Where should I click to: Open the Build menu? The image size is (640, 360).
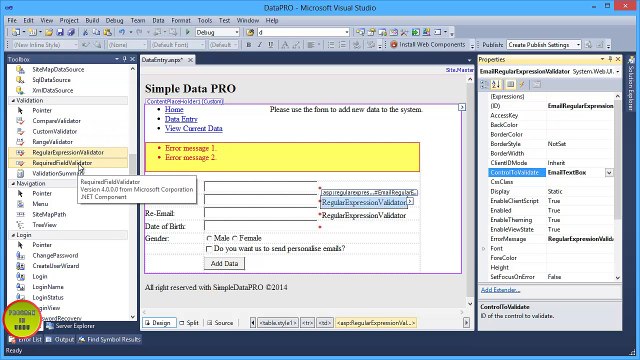(92, 20)
